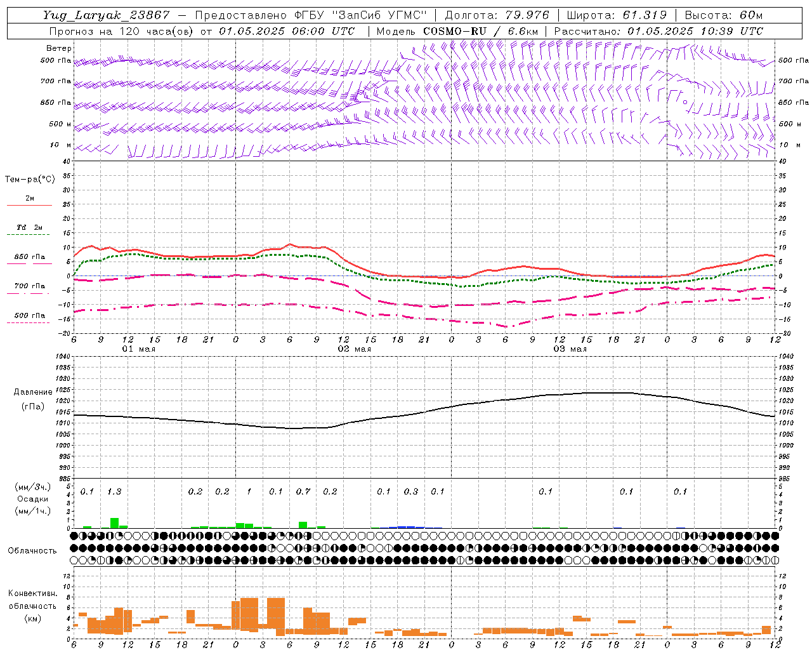Click the '01 мая' date label
The image size is (812, 650).
click(x=139, y=349)
